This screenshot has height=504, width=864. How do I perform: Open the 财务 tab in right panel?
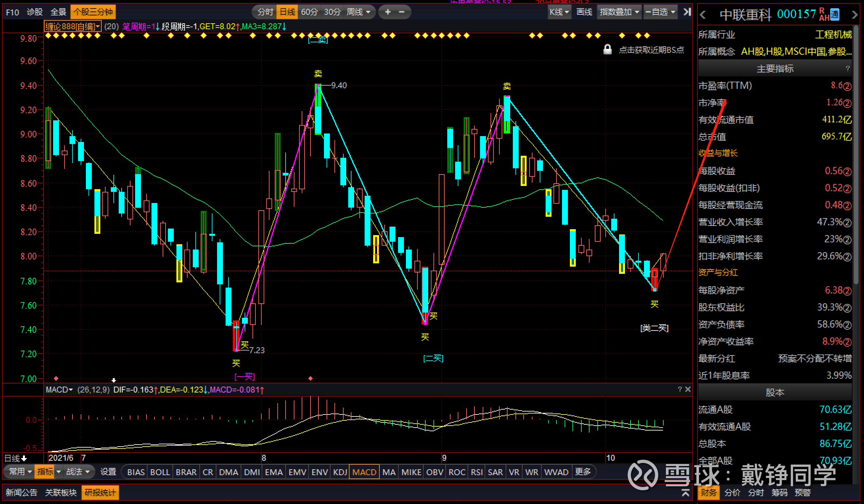click(x=709, y=493)
